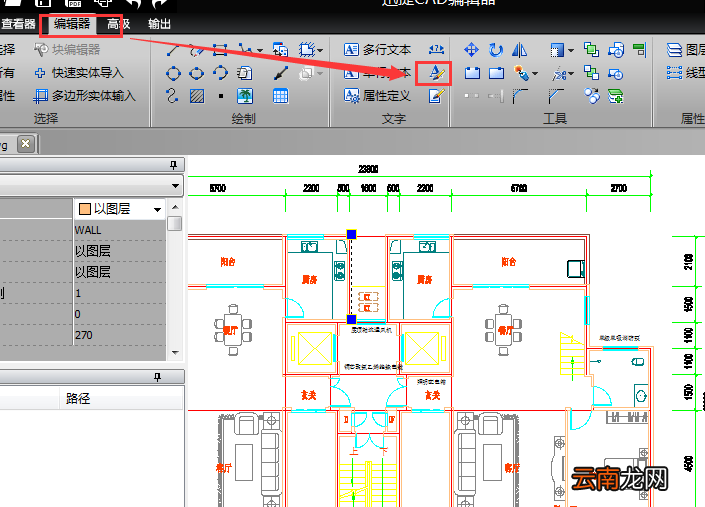Click the Insert Table grid icon
The image size is (705, 507).
click(281, 96)
